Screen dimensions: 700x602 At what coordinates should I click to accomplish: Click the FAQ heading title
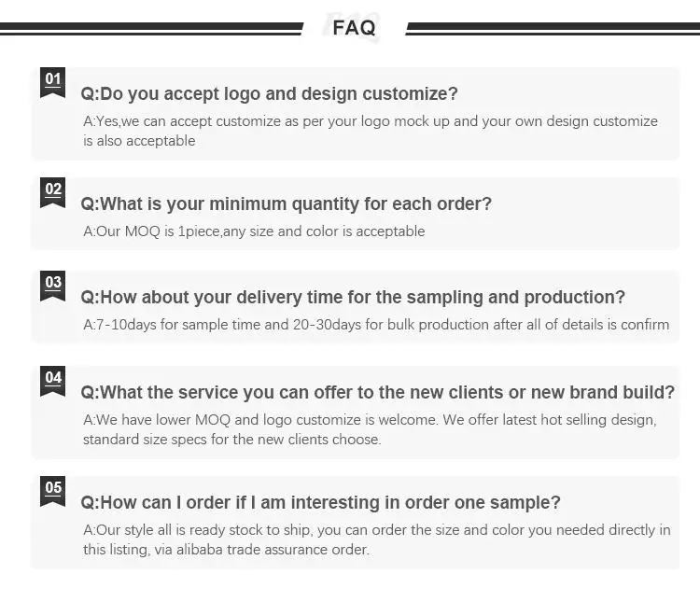pos(354,28)
